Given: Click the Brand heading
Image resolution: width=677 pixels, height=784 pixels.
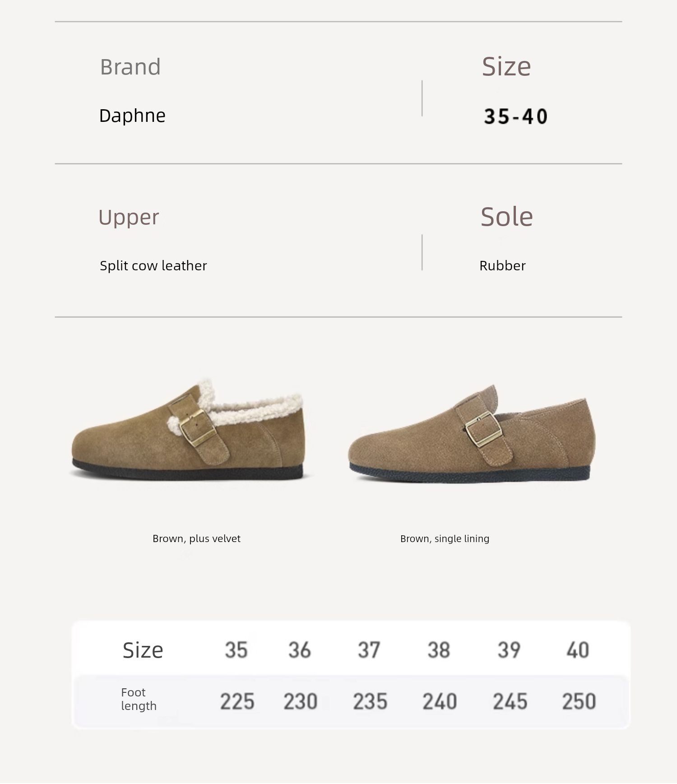Looking at the screenshot, I should tap(130, 67).
